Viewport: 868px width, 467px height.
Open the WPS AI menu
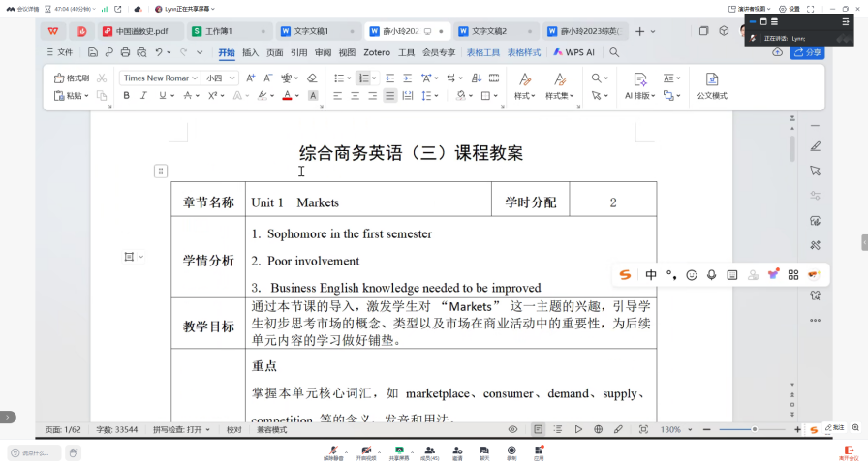574,52
